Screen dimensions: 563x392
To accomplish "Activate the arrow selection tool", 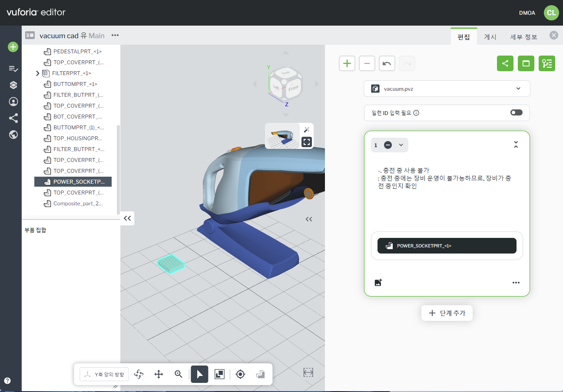I will pyautogui.click(x=199, y=374).
